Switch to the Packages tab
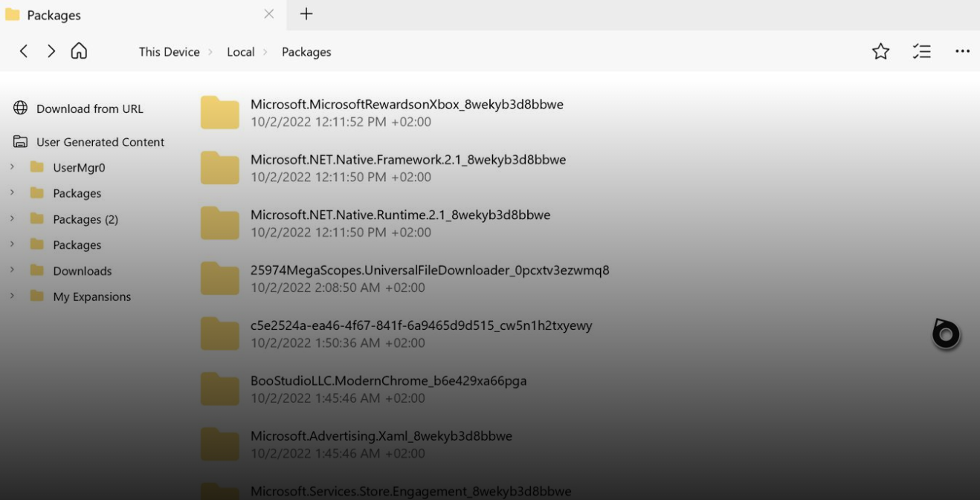This screenshot has width=980, height=500. (x=52, y=14)
